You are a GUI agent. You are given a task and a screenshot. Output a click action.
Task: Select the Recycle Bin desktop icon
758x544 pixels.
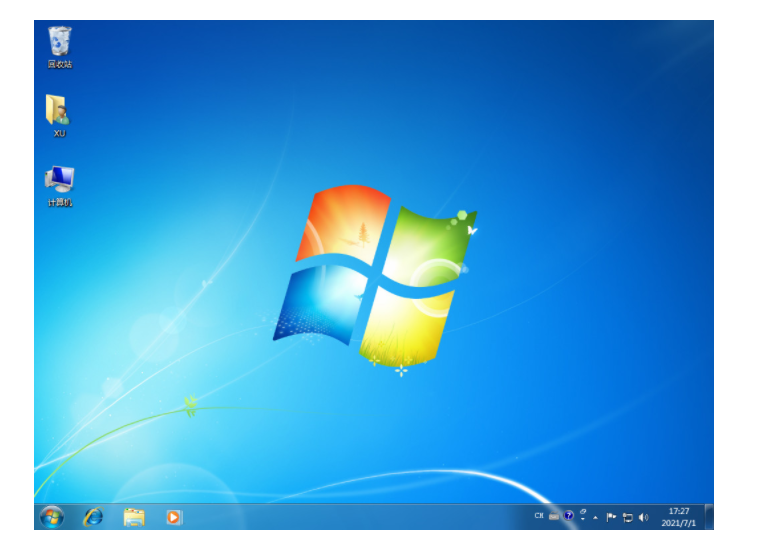pyautogui.click(x=59, y=47)
